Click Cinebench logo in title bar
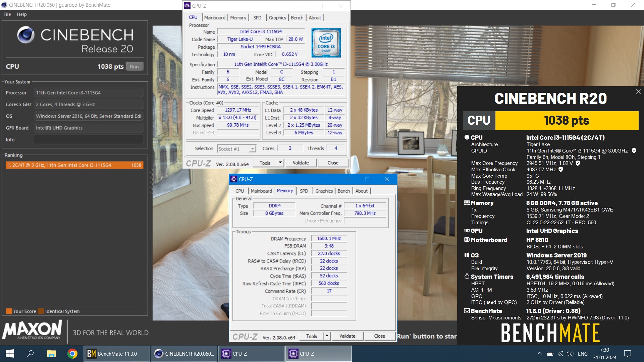The height and width of the screenshot is (362, 644). point(4,5)
